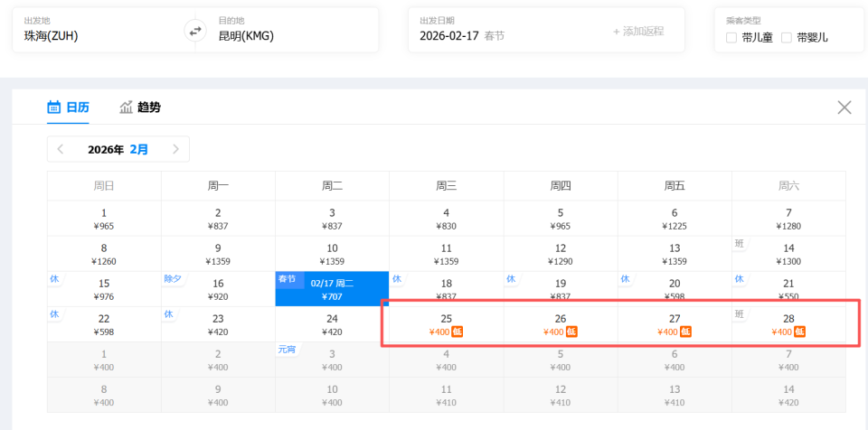Select 元宵 March 3 priced ¥400

pyautogui.click(x=332, y=360)
